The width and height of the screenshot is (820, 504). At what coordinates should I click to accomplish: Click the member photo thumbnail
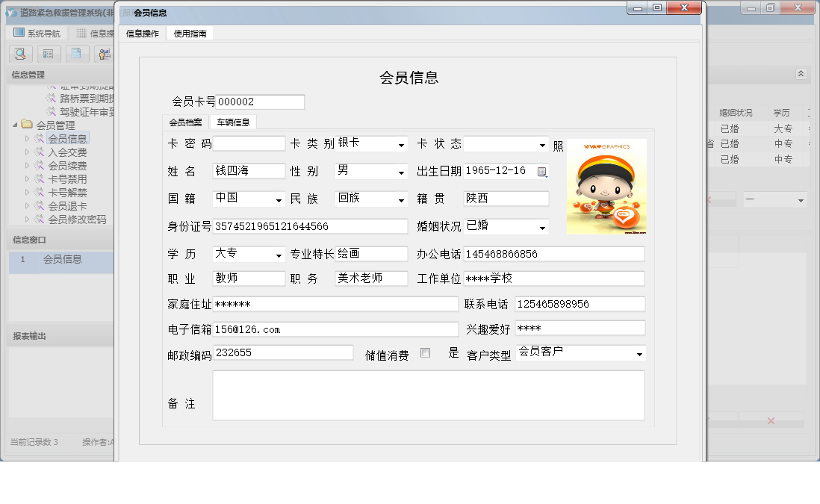[606, 186]
